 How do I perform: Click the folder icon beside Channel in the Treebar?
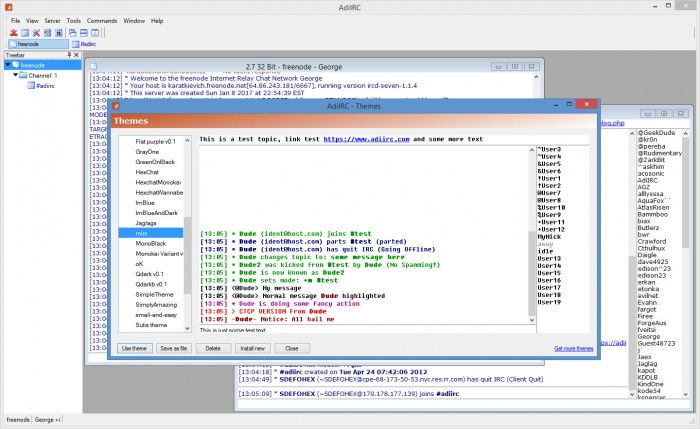click(x=23, y=75)
